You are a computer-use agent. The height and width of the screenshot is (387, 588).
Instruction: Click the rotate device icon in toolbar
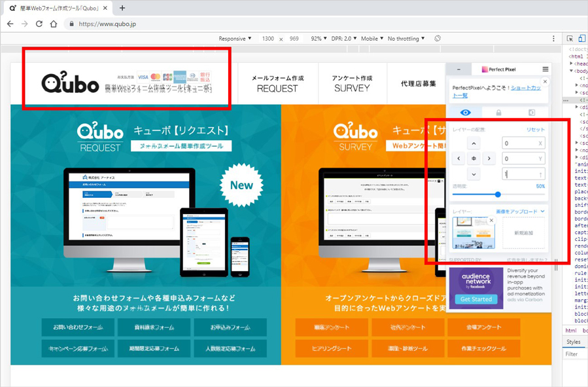click(x=438, y=38)
